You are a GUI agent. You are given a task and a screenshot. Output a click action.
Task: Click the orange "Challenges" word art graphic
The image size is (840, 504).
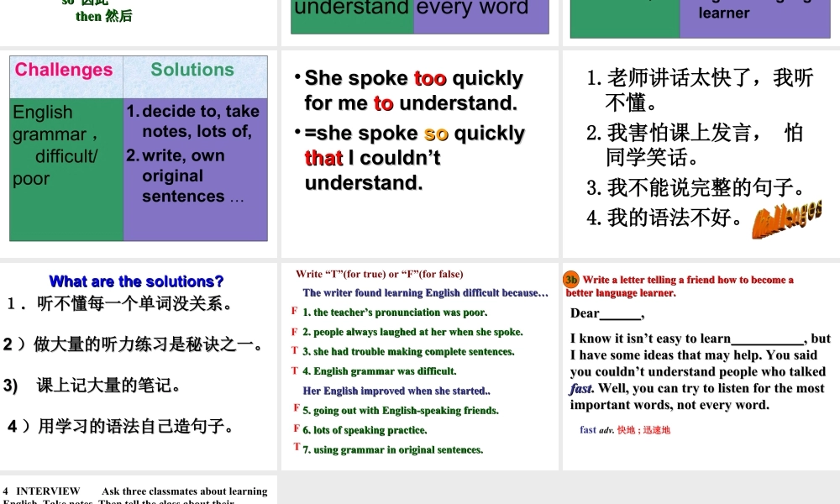click(786, 220)
